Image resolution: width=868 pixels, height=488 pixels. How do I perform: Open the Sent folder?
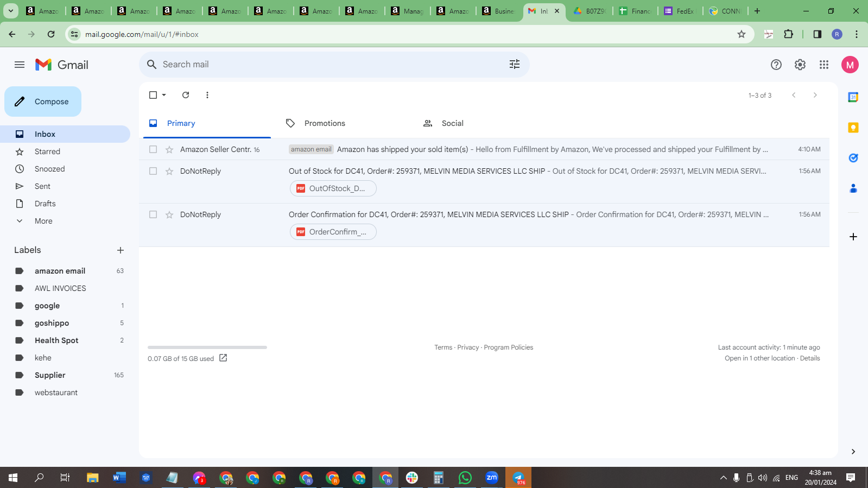click(65, 186)
